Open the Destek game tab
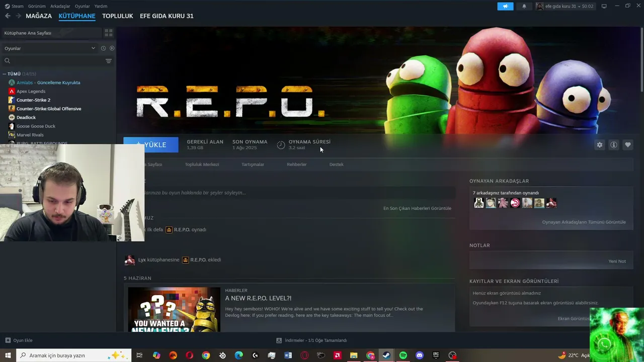644x362 pixels. (x=336, y=164)
